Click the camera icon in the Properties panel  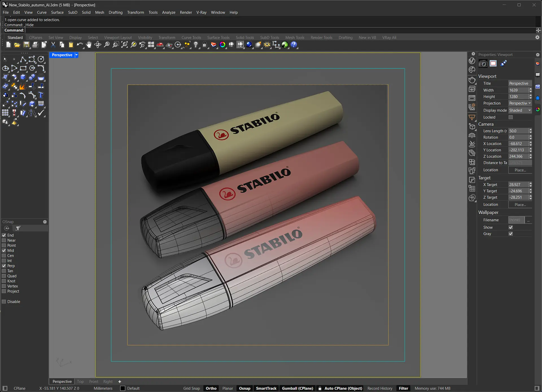(x=483, y=64)
